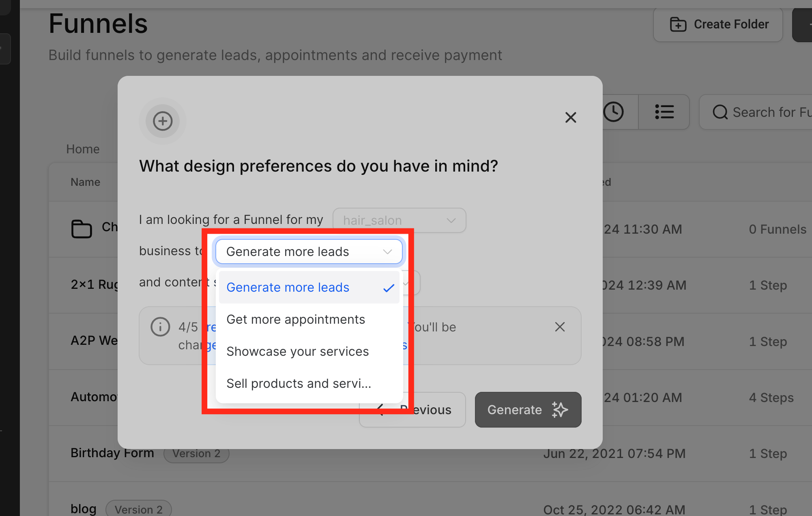812x516 pixels.
Task: Dismiss the info banner with X
Action: pos(560,327)
